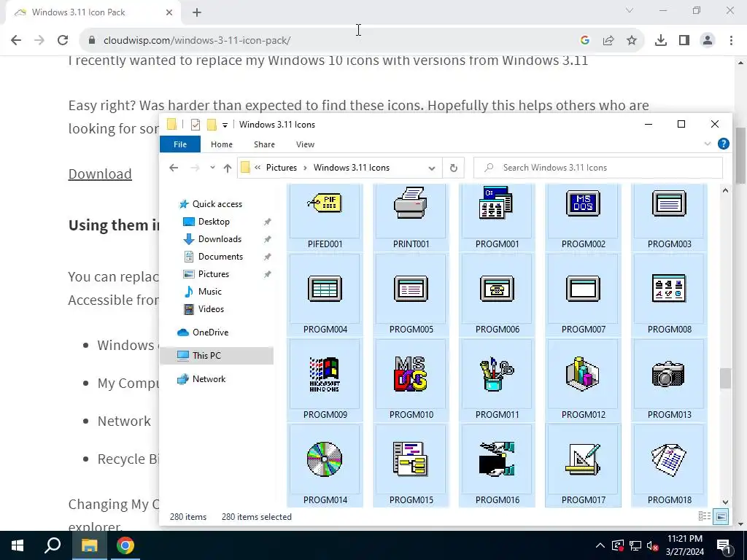Go back in File Explorer
The height and width of the screenshot is (560, 747).
click(174, 168)
